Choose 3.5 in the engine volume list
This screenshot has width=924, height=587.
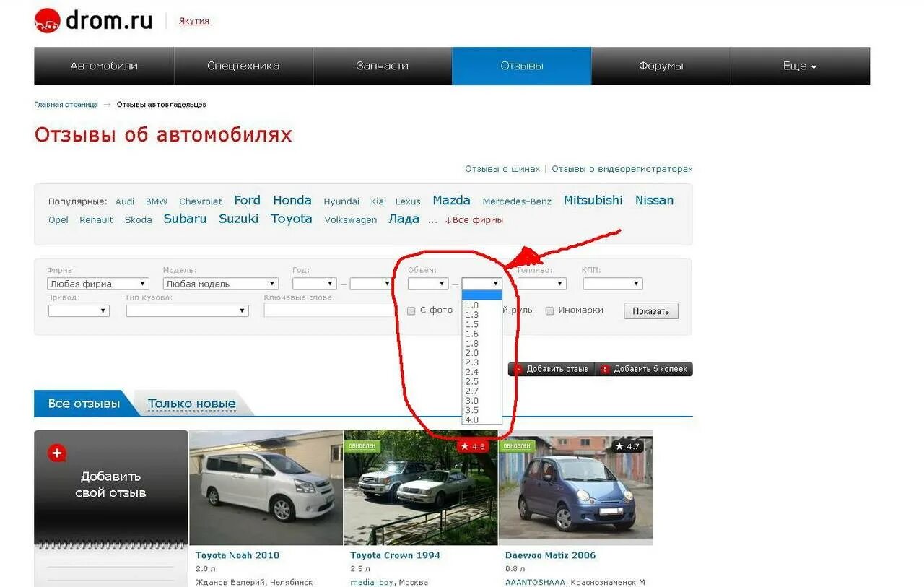click(x=481, y=410)
